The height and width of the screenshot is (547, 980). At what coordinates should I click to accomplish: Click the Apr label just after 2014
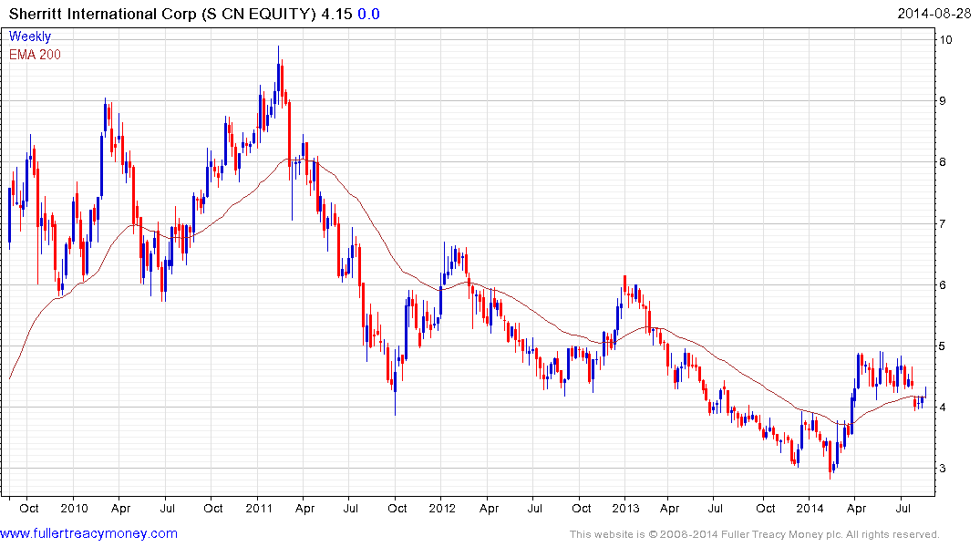pos(856,508)
